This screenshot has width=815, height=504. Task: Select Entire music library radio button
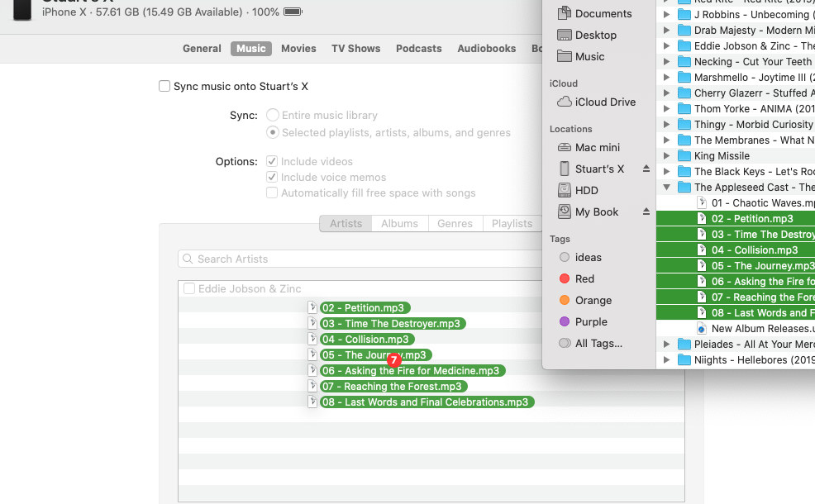click(x=273, y=115)
